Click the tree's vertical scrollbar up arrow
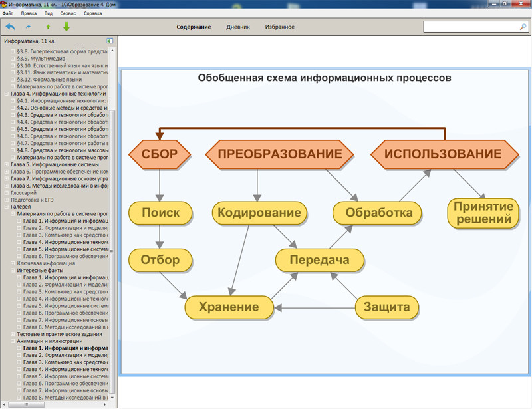 tap(112, 51)
